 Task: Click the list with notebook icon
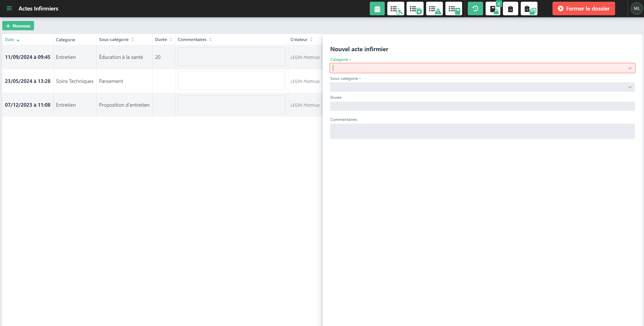(x=454, y=9)
